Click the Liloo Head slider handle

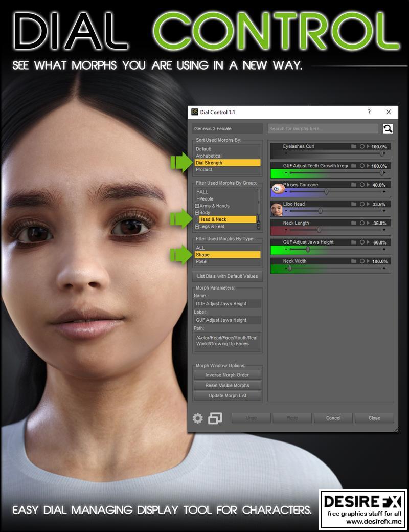point(320,211)
